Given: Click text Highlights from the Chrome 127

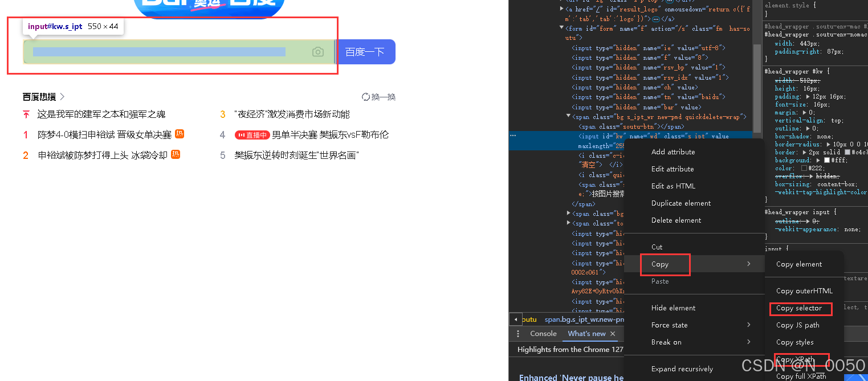Looking at the screenshot, I should click(x=570, y=350).
